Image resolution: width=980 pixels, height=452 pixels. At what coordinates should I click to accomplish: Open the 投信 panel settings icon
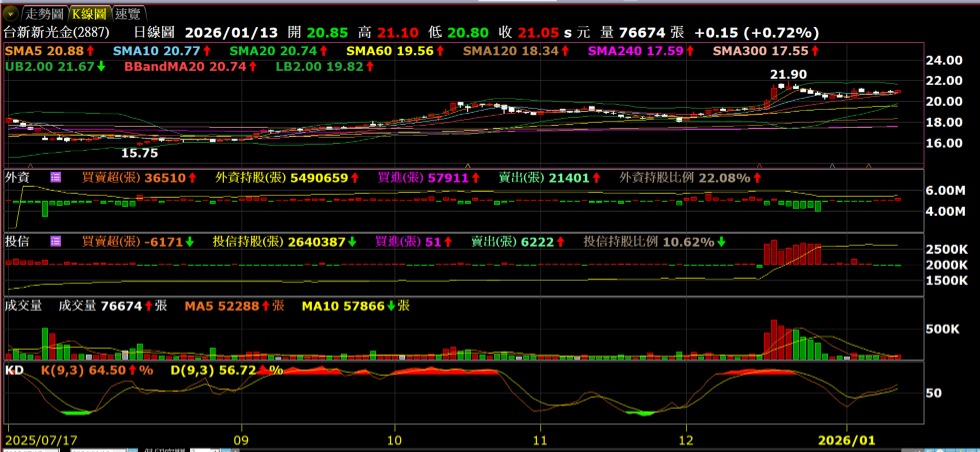tap(56, 241)
